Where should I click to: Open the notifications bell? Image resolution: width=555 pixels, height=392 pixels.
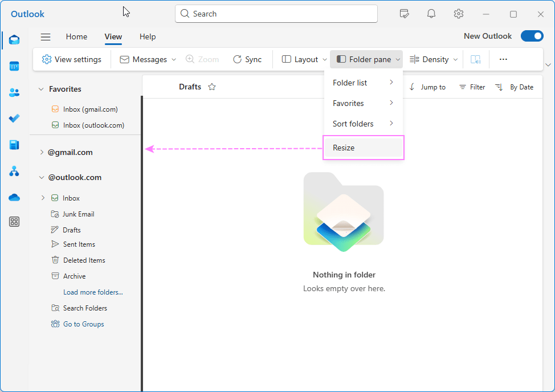[x=431, y=14]
